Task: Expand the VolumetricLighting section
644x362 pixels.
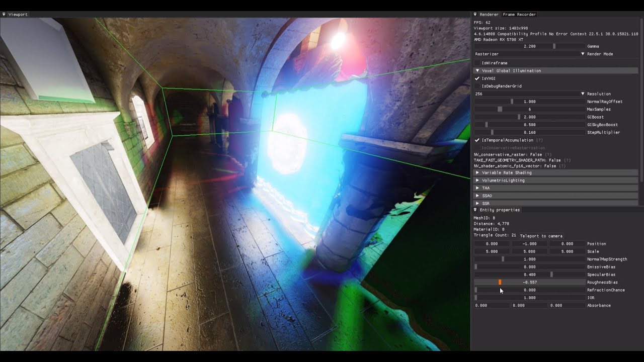Action: (x=556, y=180)
